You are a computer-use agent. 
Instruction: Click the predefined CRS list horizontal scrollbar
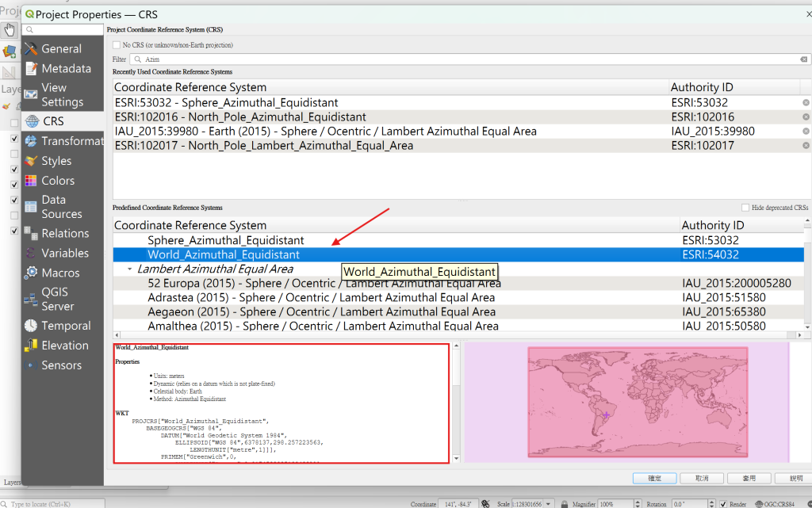coord(458,335)
